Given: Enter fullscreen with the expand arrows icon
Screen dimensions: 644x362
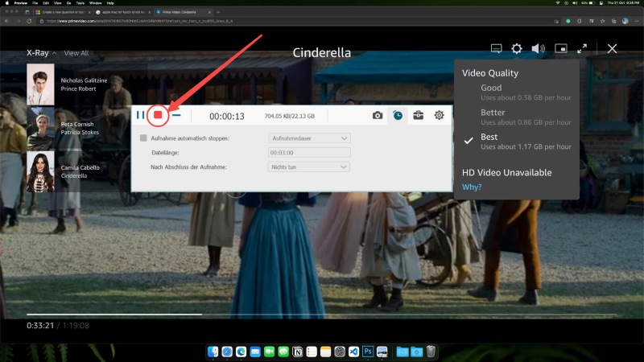Looking at the screenshot, I should click(x=582, y=49).
